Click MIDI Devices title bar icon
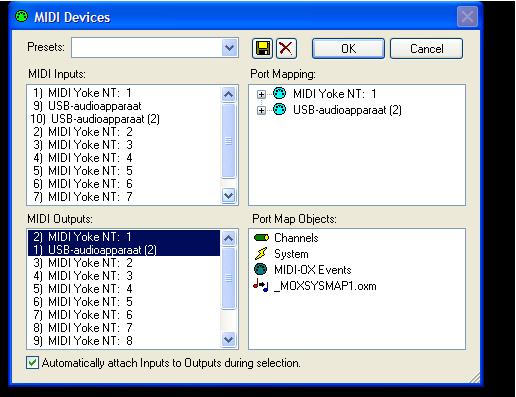516x397 pixels. coord(22,16)
